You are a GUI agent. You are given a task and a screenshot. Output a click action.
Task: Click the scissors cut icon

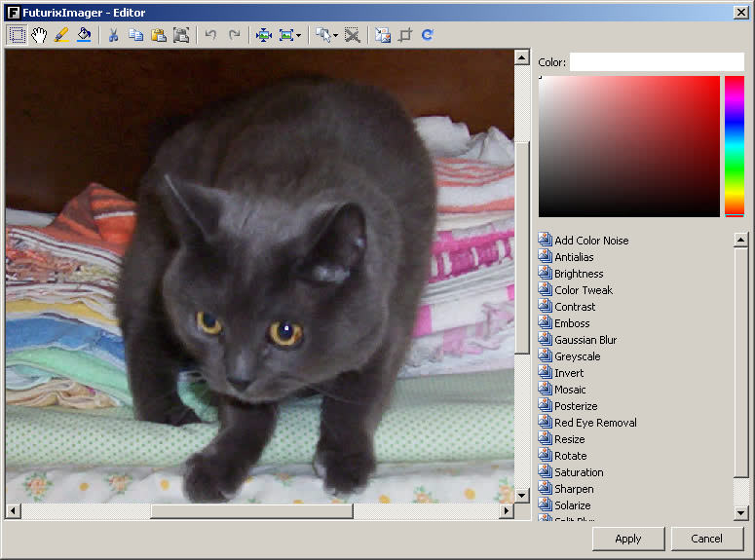click(113, 35)
